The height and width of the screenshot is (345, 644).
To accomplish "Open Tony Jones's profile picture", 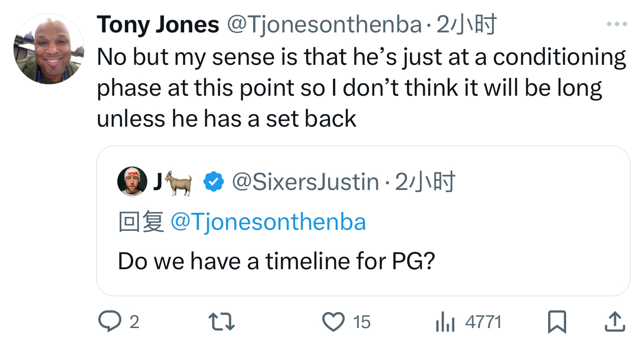I will coord(48,48).
